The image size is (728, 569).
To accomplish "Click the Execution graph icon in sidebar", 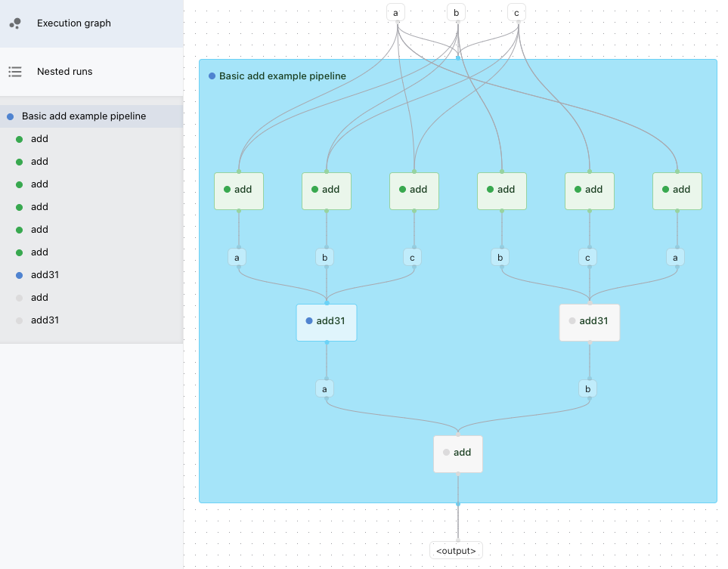I will (x=15, y=23).
